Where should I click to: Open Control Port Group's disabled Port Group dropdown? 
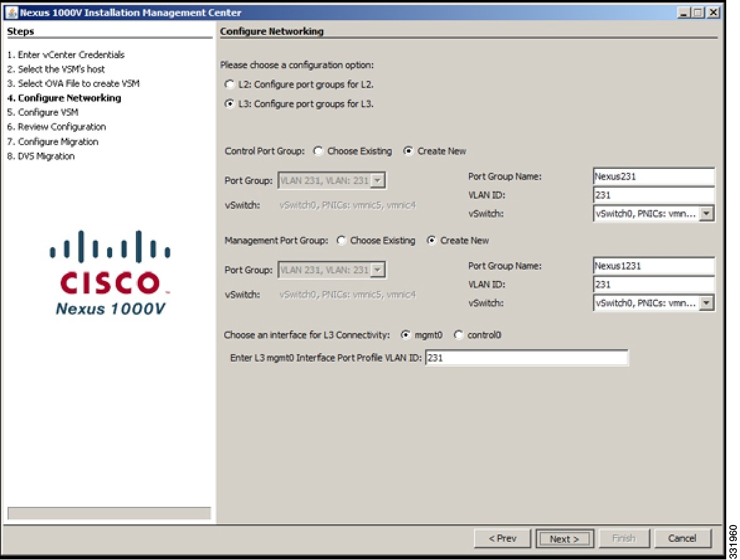click(x=332, y=180)
